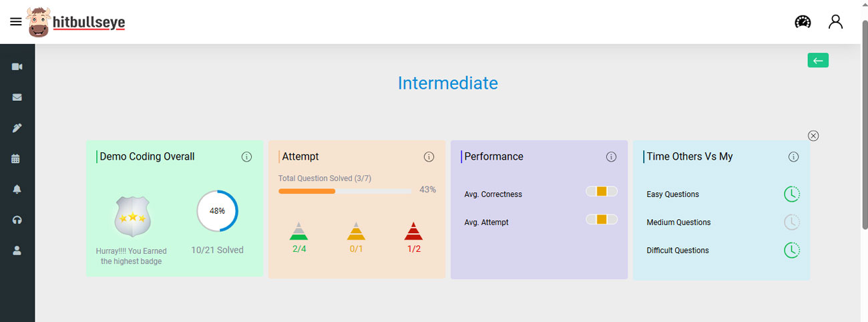Open the hamburger menu
This screenshot has width=868, height=322.
[x=16, y=22]
